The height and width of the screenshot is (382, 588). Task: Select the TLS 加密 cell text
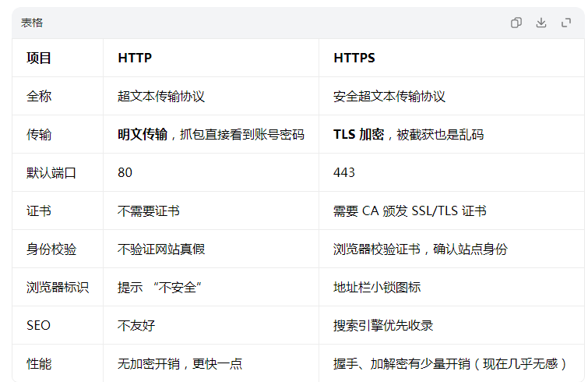tap(359, 134)
